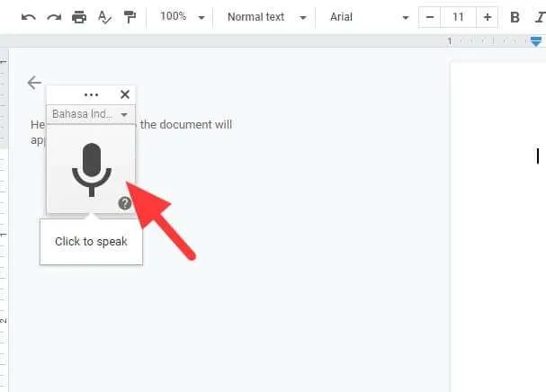Click the 'the document will' outline text
Viewport: 546px width, 392px height.
pos(186,125)
